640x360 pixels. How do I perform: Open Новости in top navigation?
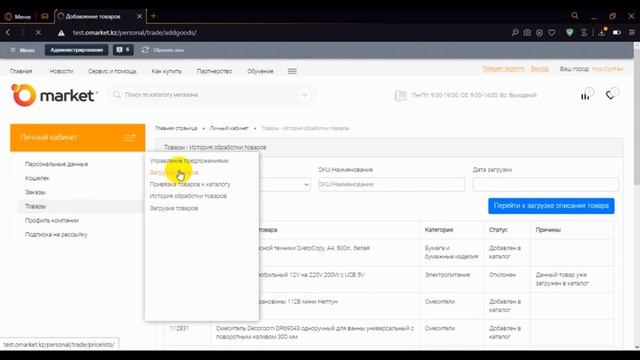61,71
